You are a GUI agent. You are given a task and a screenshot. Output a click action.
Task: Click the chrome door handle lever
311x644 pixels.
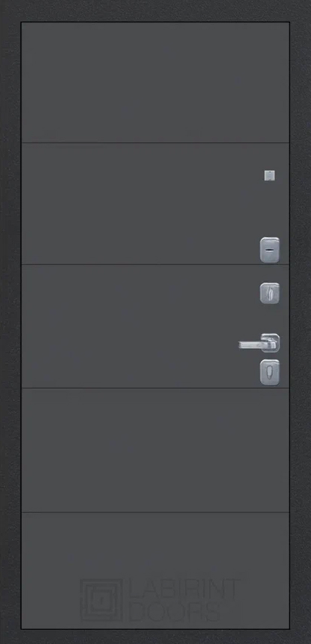pyautogui.click(x=252, y=345)
